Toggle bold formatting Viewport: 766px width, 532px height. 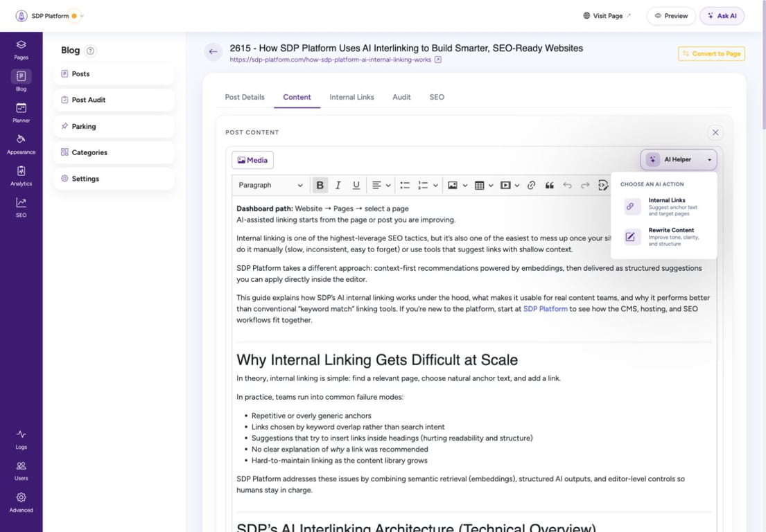(320, 185)
